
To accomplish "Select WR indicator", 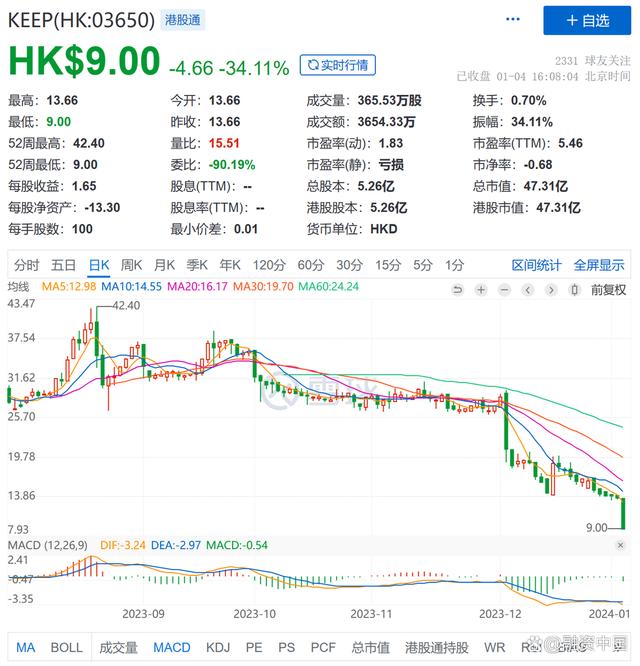I will click(x=495, y=647).
